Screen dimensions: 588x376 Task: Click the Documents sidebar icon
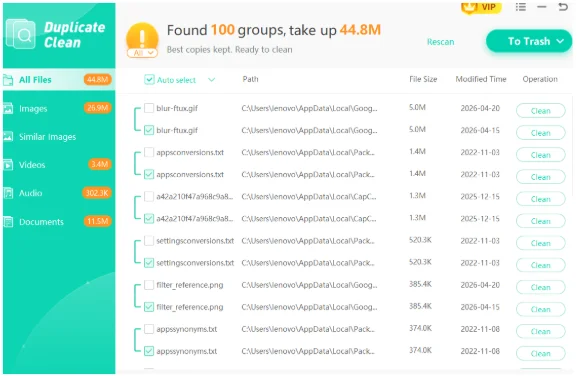tap(8, 222)
